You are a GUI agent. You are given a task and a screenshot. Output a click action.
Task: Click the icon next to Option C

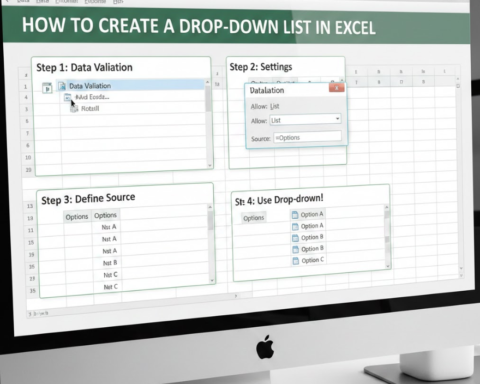(295, 261)
